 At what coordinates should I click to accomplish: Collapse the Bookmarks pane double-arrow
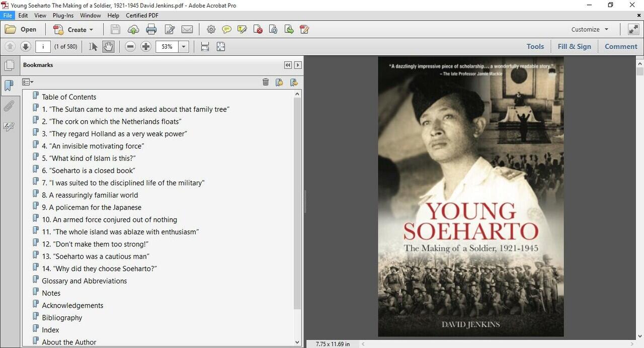(288, 65)
